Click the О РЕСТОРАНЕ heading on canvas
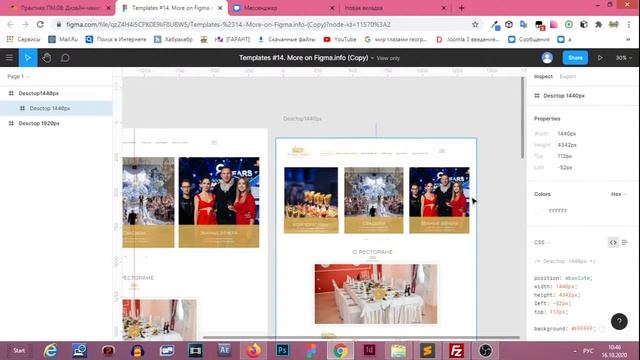 (372, 252)
